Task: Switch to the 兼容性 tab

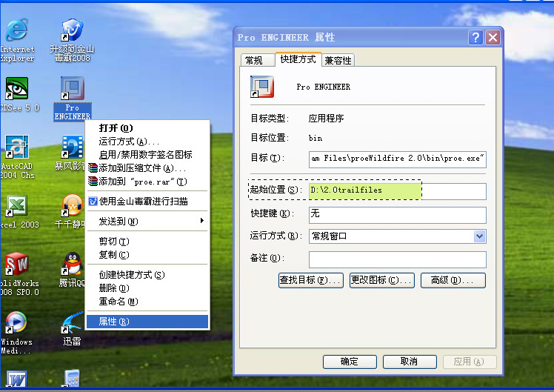Action: point(338,60)
